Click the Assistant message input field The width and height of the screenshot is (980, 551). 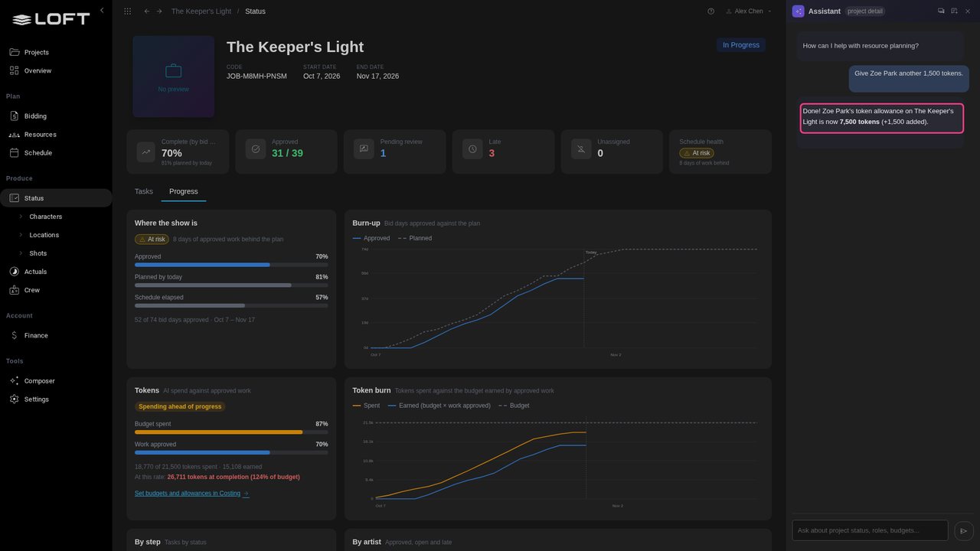(870, 530)
